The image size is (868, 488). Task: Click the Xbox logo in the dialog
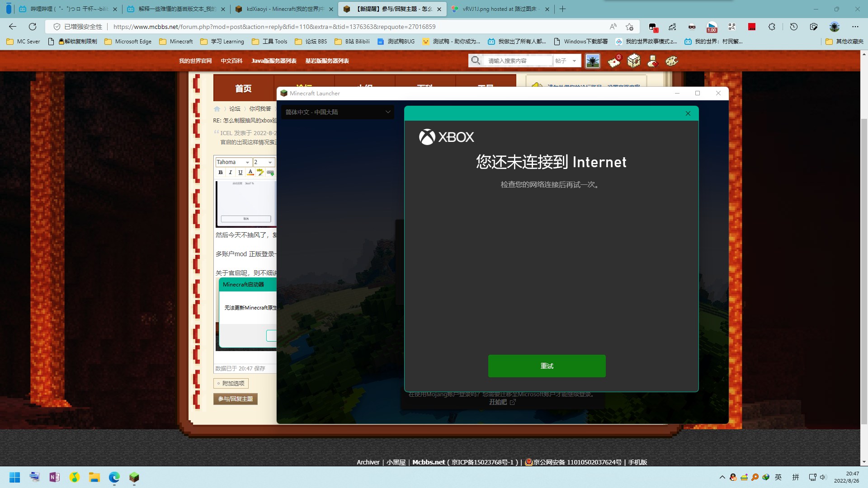pos(446,137)
